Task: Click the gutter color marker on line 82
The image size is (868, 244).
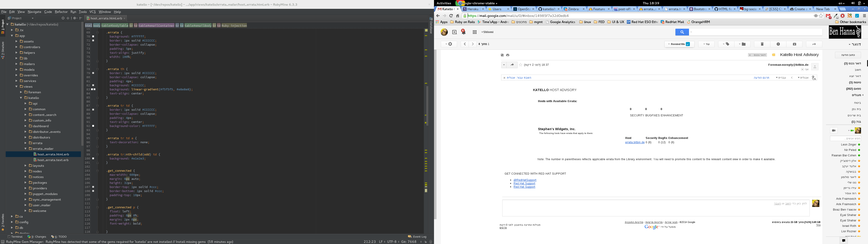Action: 93,85
